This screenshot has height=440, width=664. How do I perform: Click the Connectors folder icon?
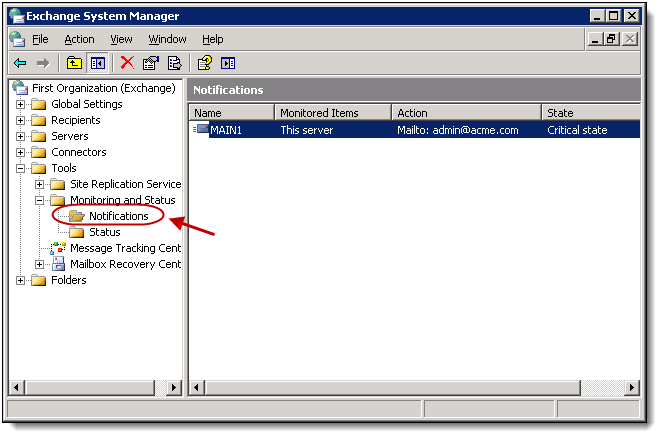click(39, 152)
